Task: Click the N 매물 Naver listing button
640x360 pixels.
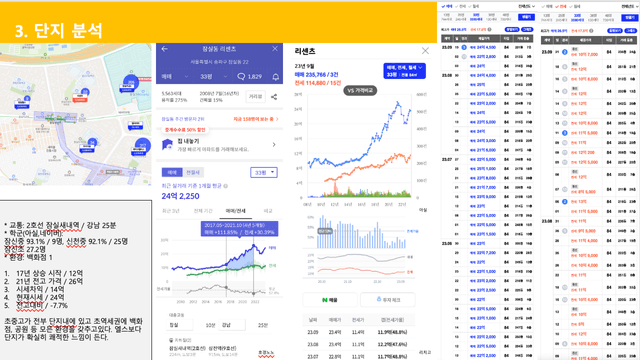Action: click(330, 300)
